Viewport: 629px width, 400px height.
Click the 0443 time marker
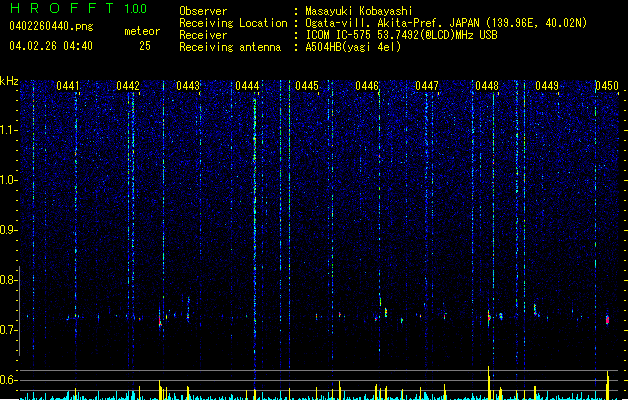point(188,86)
